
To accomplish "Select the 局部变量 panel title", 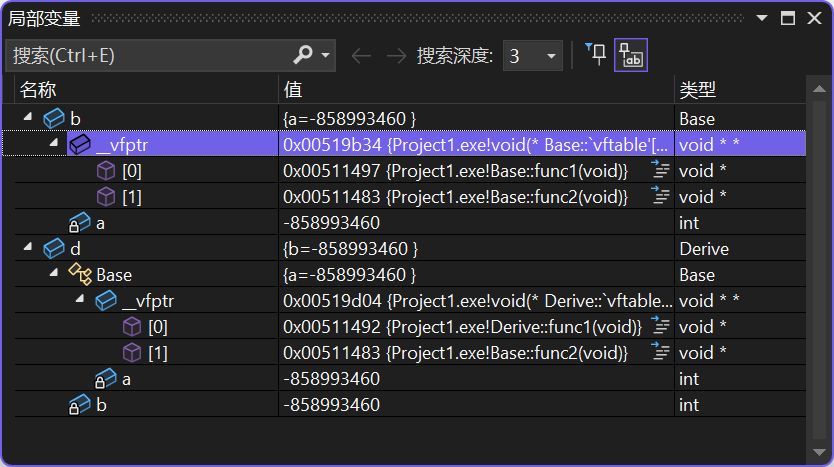I will pos(44,19).
